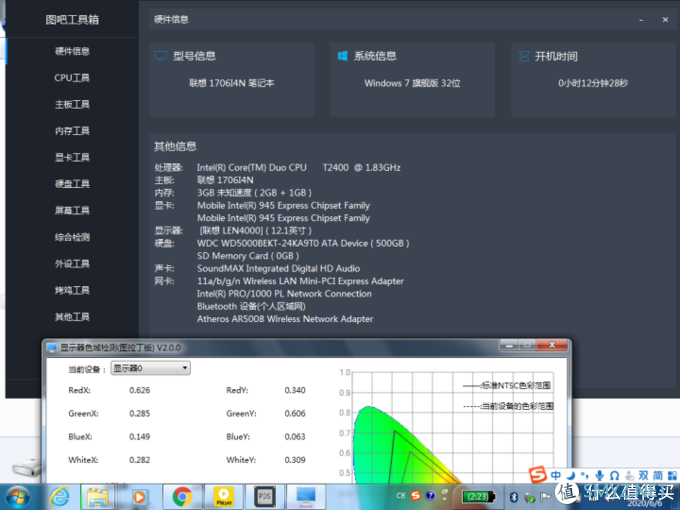Click Atheros AR5008 Wireless Network Adapter text
680x510 pixels.
coord(285,319)
